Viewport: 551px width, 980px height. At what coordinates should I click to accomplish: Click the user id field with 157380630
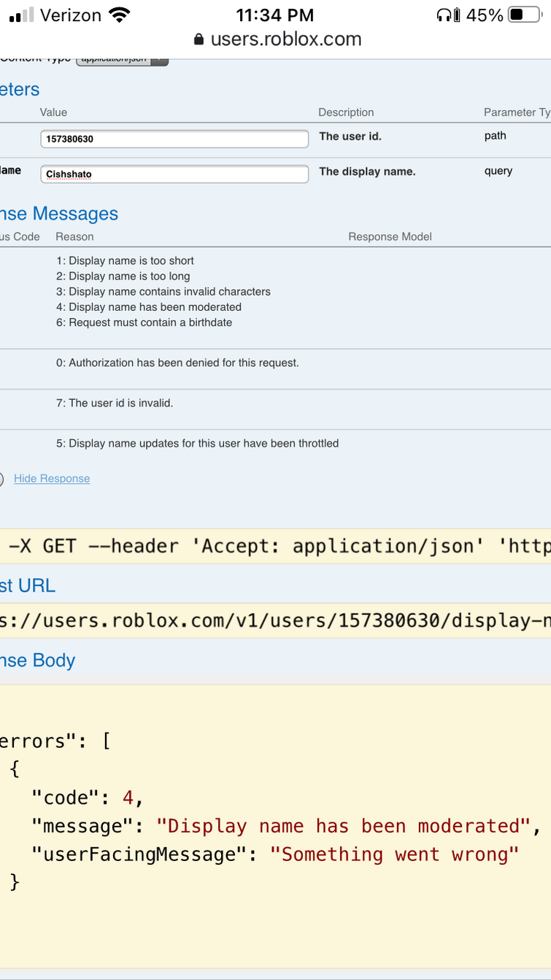pyautogui.click(x=174, y=139)
